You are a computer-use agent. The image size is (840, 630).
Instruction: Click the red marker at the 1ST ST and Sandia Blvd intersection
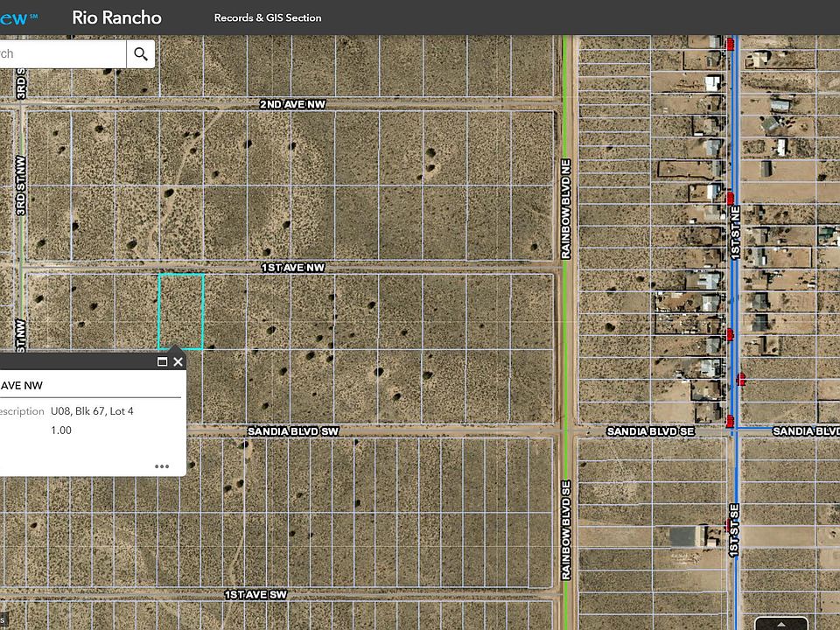pos(730,422)
